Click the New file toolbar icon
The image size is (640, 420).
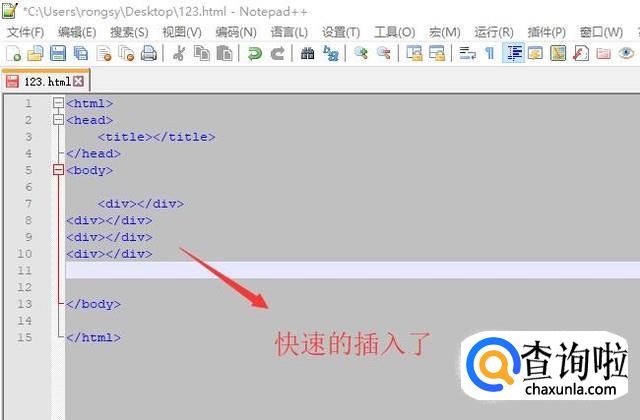click(x=13, y=53)
